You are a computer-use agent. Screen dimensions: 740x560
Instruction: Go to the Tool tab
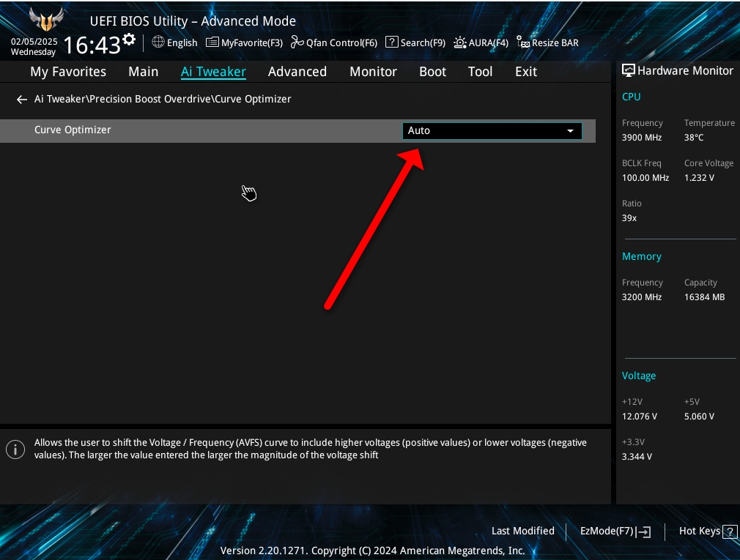pyautogui.click(x=481, y=72)
